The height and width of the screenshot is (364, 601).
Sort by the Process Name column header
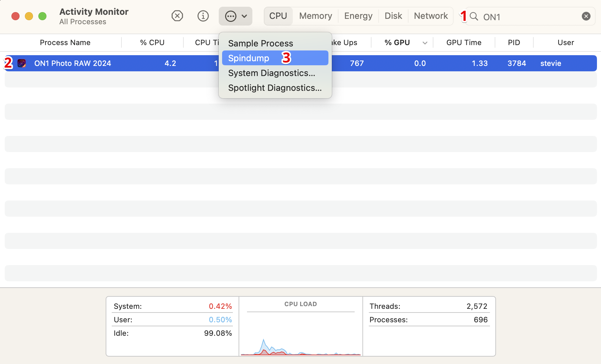tap(65, 42)
